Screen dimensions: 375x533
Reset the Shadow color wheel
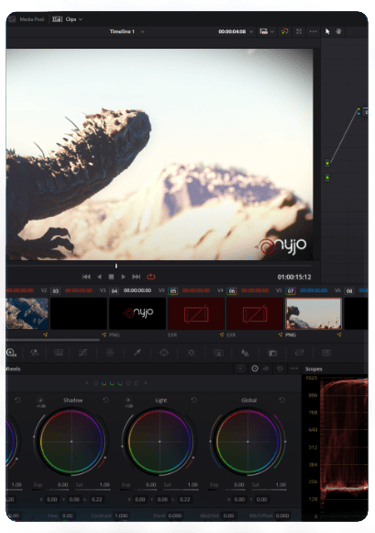click(x=106, y=400)
